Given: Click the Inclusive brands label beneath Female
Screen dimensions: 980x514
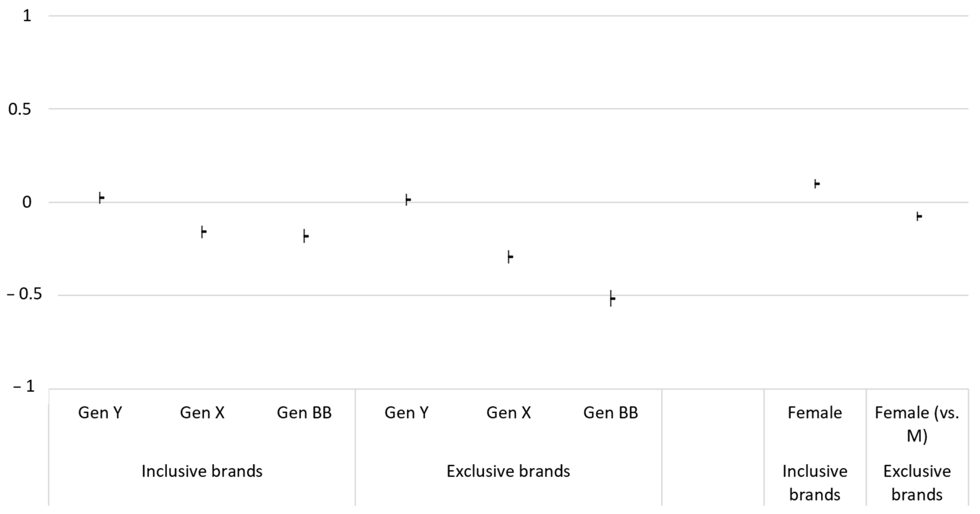Looking at the screenshot, I should coord(815,483).
